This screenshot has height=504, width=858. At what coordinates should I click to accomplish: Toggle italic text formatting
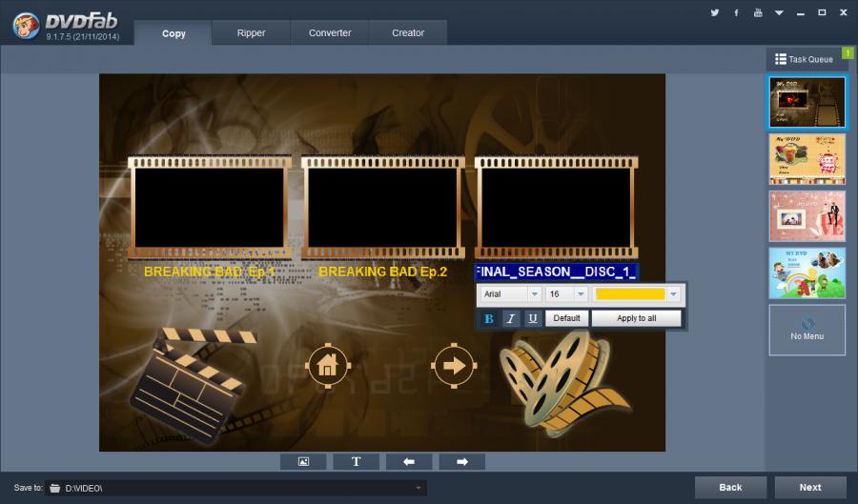click(x=511, y=318)
